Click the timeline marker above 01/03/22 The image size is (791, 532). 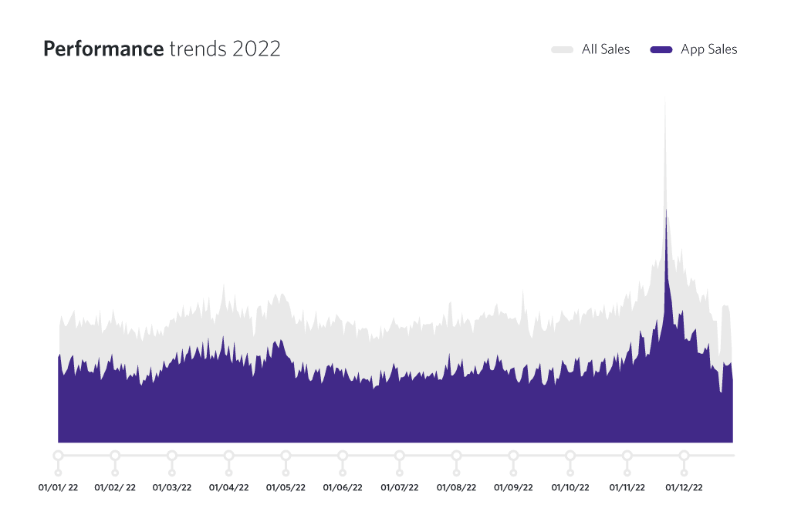[x=172, y=456]
